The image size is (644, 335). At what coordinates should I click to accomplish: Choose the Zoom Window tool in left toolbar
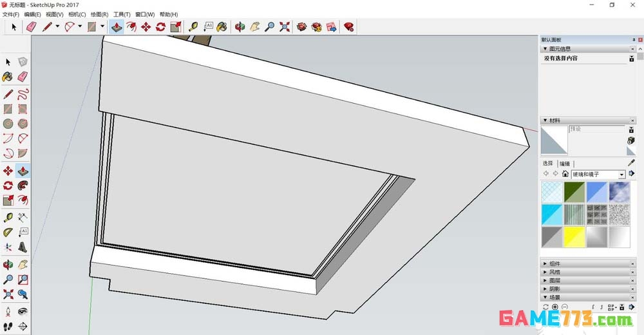point(23,280)
